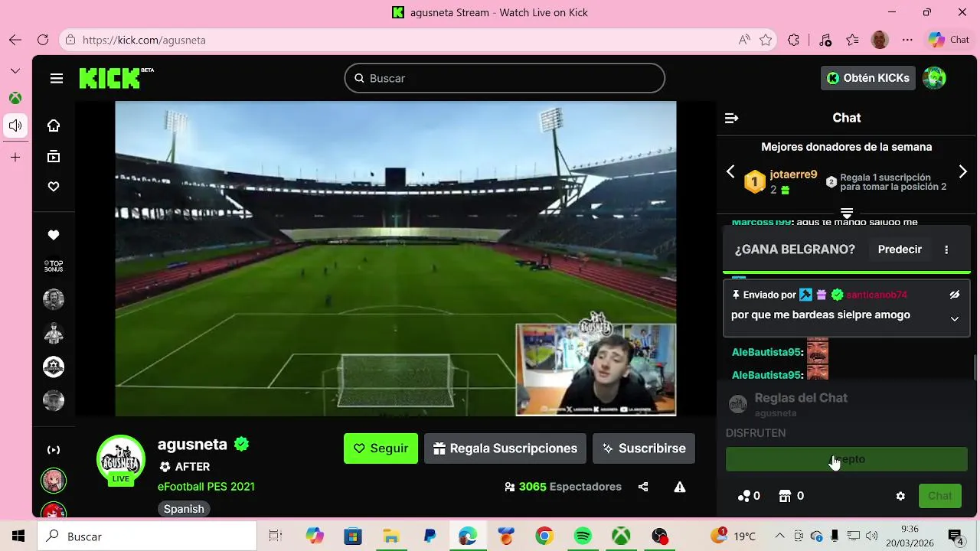Click the live video player
This screenshot has height=551, width=980.
tap(396, 259)
